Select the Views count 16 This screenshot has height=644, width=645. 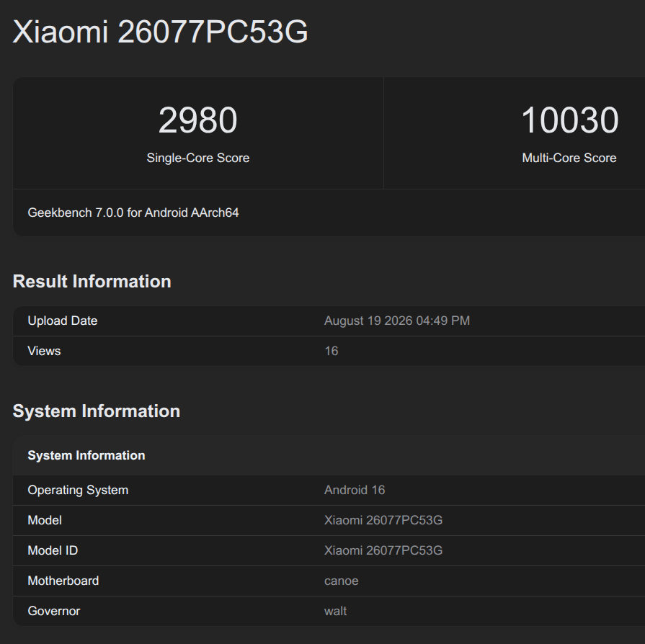click(x=331, y=351)
